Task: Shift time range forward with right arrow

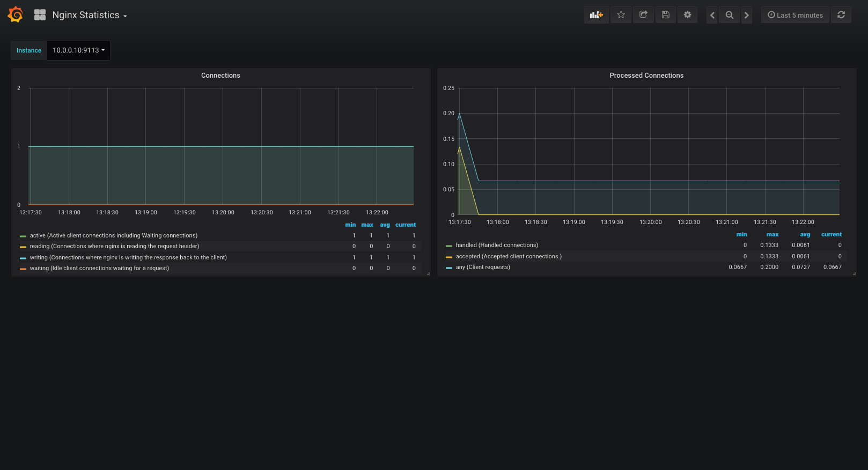Action: (x=746, y=15)
